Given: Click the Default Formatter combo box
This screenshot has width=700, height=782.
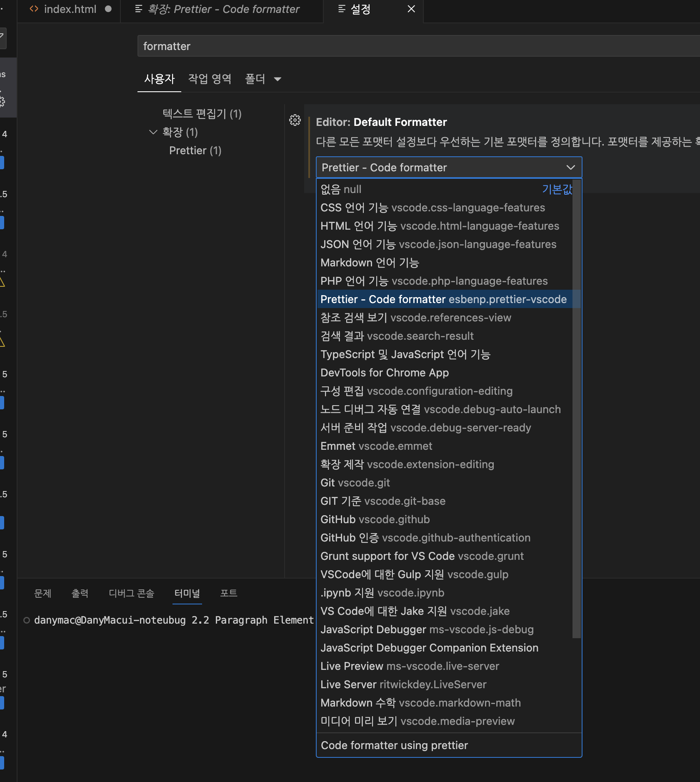Looking at the screenshot, I should (449, 168).
